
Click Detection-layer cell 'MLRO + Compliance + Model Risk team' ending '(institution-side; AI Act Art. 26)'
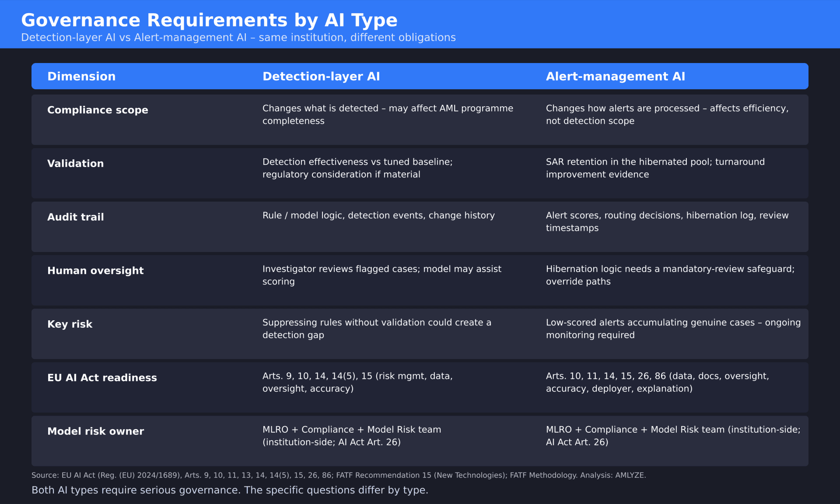click(352, 436)
